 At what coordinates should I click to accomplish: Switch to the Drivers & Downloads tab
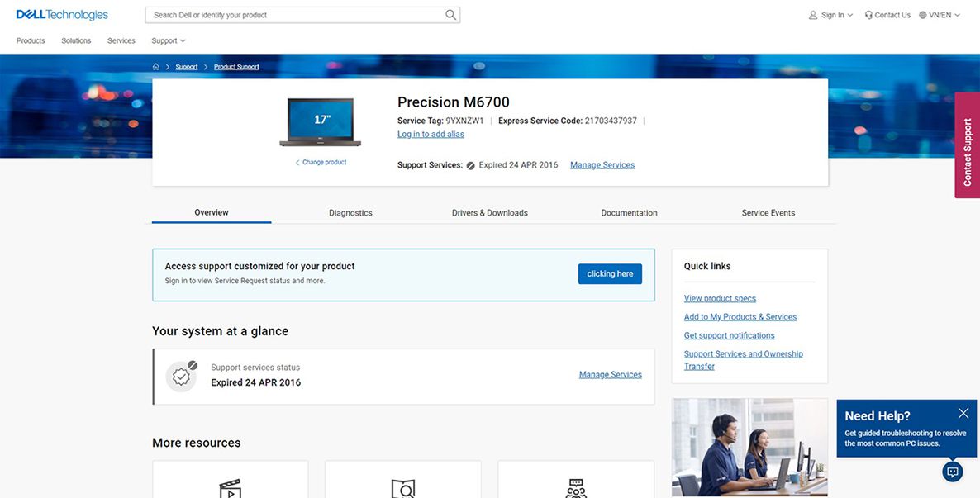489,212
